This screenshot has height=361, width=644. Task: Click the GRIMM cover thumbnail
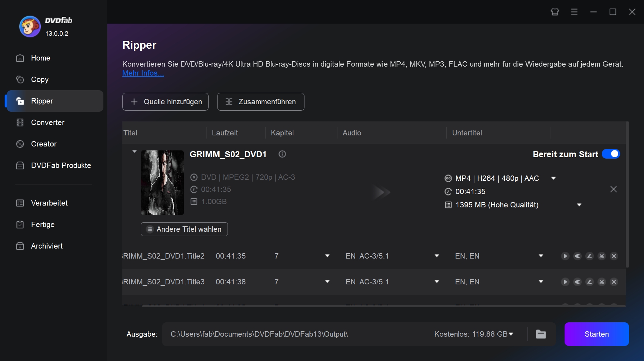(162, 183)
